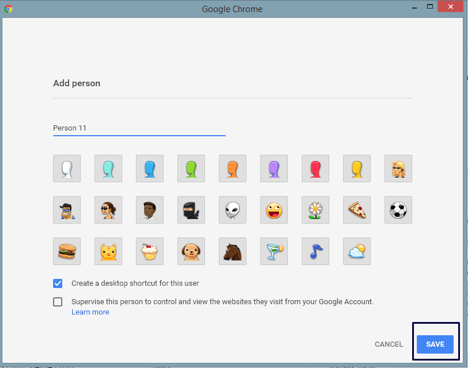Select the green silhouette avatar
The height and width of the screenshot is (368, 469).
[x=191, y=168]
